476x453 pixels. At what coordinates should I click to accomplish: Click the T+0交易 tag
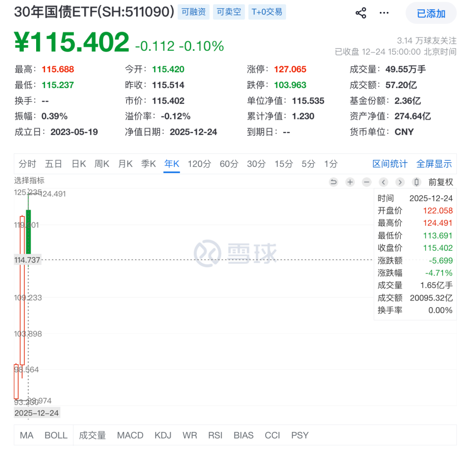tap(267, 12)
